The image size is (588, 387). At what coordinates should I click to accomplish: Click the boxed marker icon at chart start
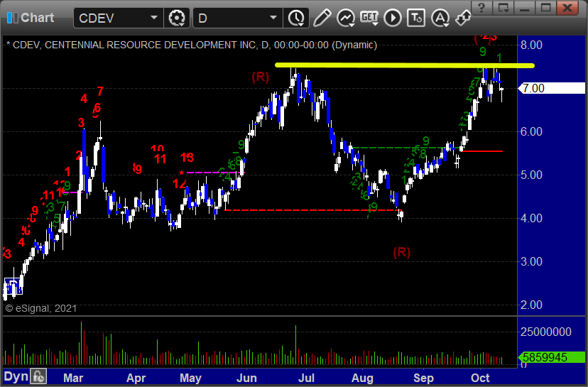13,285
